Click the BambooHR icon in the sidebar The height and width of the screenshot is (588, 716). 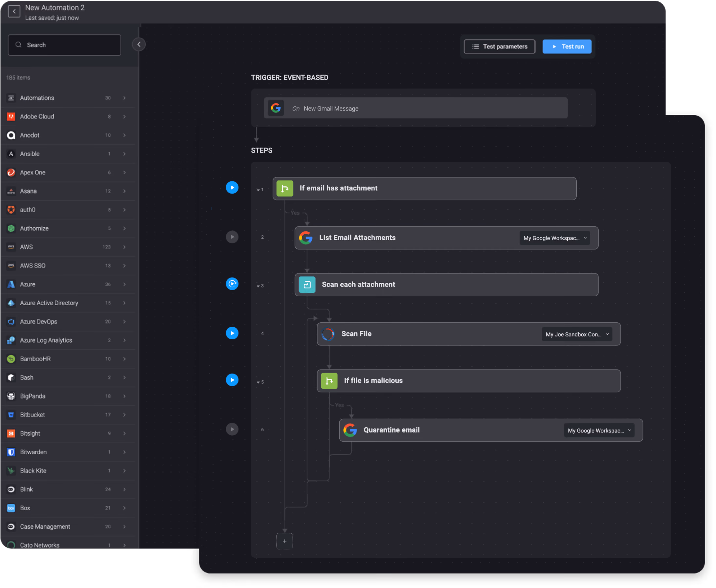click(x=11, y=359)
